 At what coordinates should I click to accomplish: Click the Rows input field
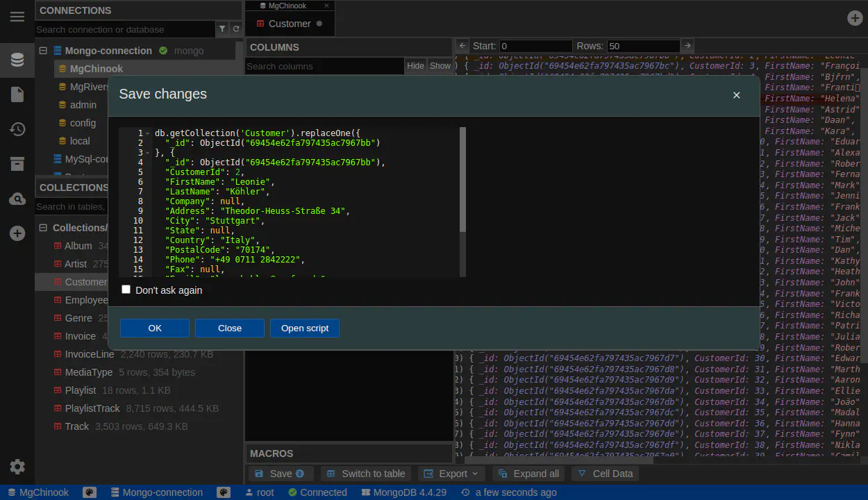642,46
